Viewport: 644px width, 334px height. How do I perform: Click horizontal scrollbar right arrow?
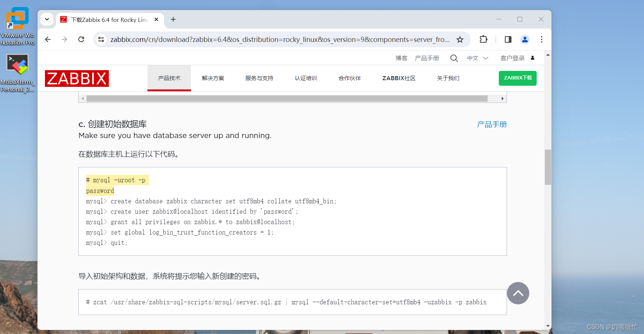point(502,98)
